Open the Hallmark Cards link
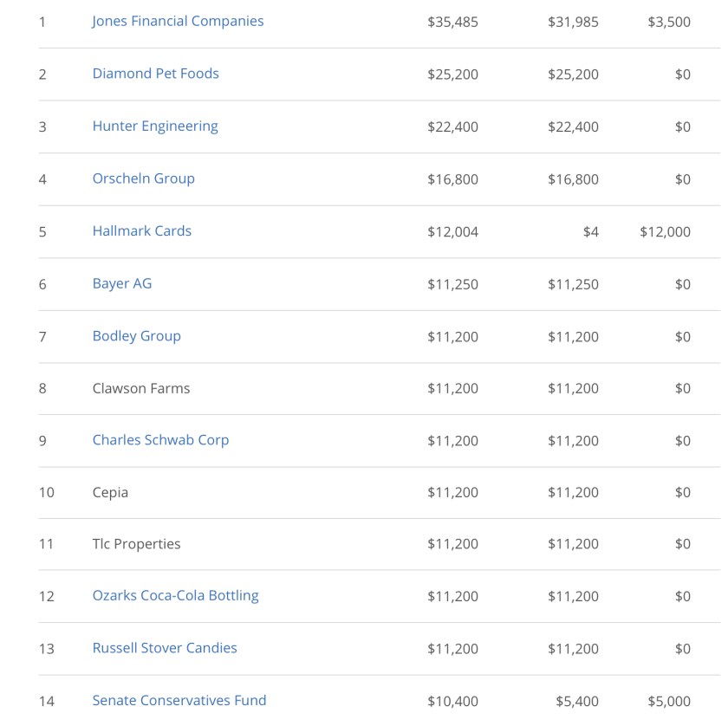This screenshot has width=728, height=726. coord(141,231)
